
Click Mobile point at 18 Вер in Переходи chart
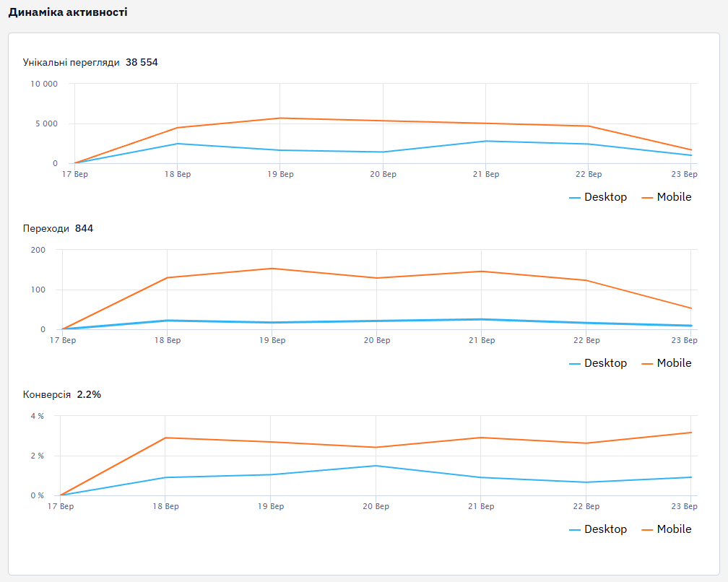pos(167,277)
